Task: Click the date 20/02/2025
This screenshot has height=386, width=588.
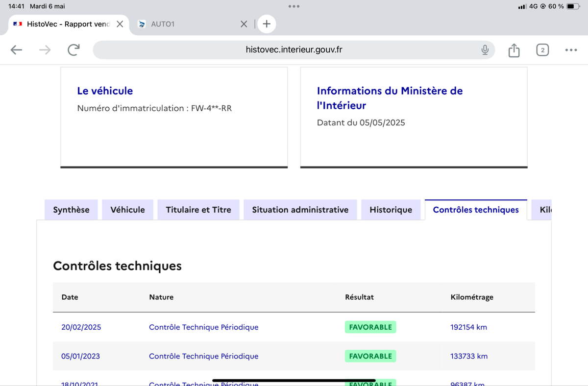Action: point(81,327)
